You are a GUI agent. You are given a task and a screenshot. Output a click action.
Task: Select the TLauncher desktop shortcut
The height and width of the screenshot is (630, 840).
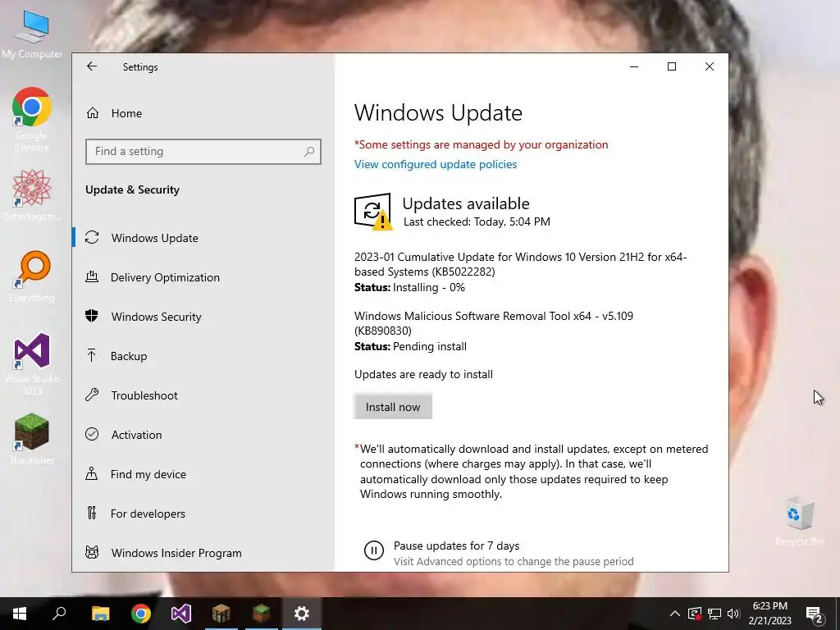point(32,439)
